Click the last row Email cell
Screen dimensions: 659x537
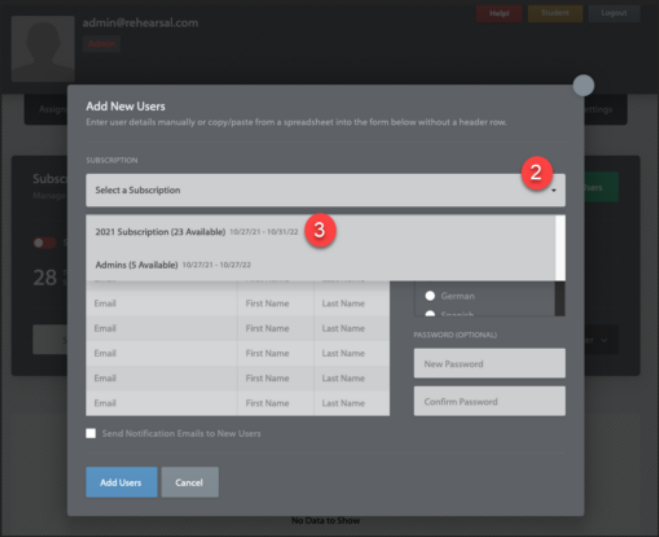point(161,403)
